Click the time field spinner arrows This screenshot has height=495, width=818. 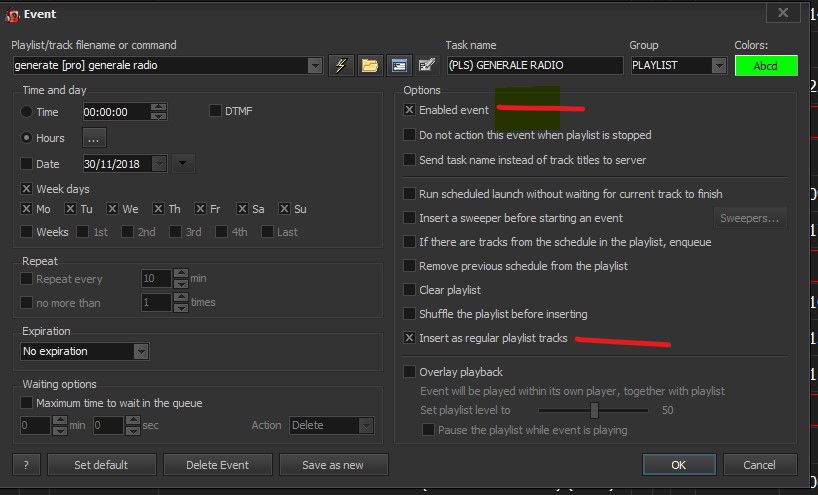159,112
